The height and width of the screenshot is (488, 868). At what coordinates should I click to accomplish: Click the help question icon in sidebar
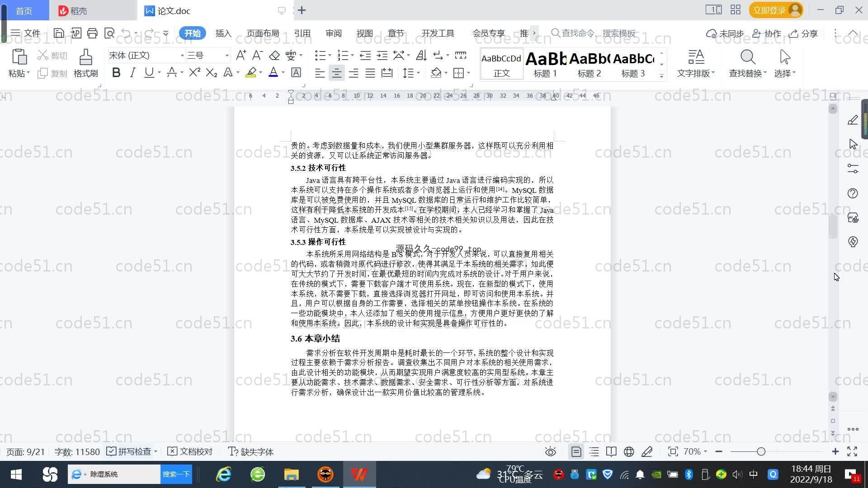(853, 193)
